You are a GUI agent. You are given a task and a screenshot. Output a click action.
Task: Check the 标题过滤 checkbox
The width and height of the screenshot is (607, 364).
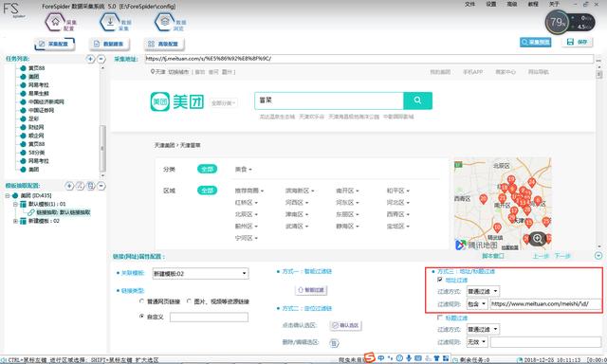point(440,318)
